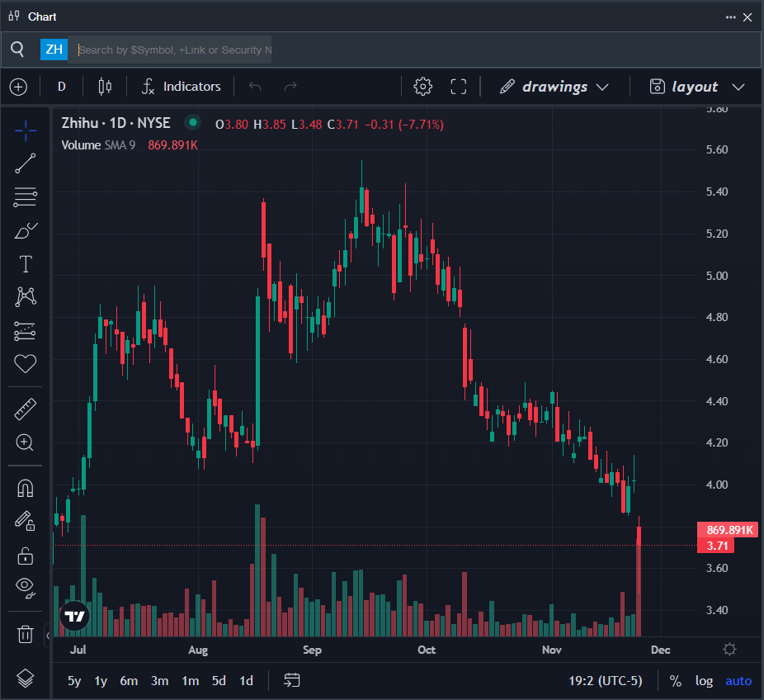Select the 6m time range
This screenshot has width=764, height=700.
pos(129,681)
